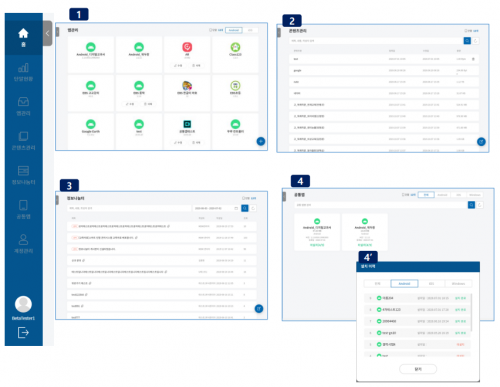Click the blue add floating button in panel 1

click(261, 141)
